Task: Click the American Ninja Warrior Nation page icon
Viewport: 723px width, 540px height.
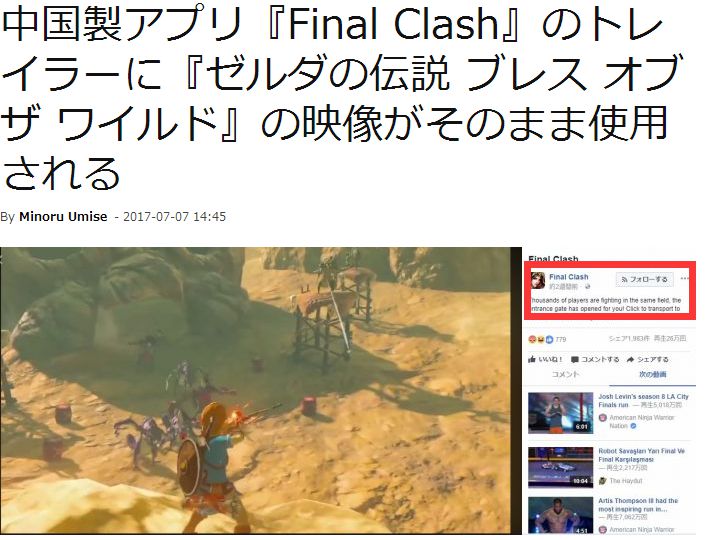Action: (602, 417)
